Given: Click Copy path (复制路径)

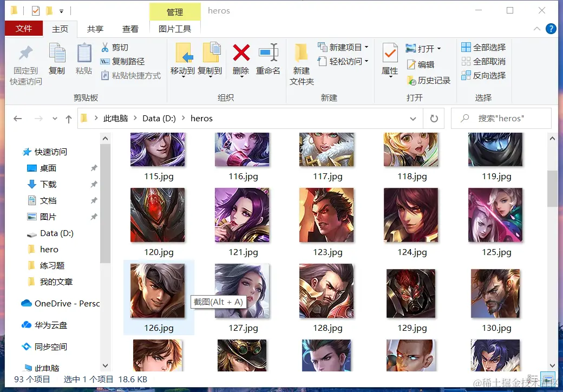Looking at the screenshot, I should (123, 61).
